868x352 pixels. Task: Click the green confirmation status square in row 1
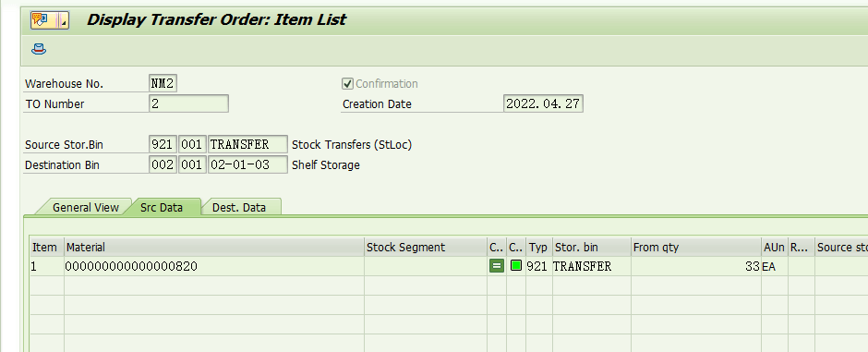click(x=516, y=266)
